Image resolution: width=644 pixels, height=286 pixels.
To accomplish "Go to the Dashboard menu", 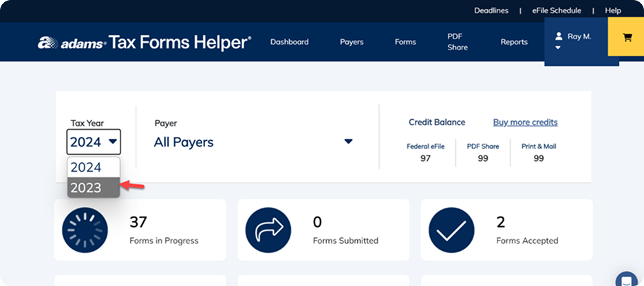I will click(x=289, y=42).
